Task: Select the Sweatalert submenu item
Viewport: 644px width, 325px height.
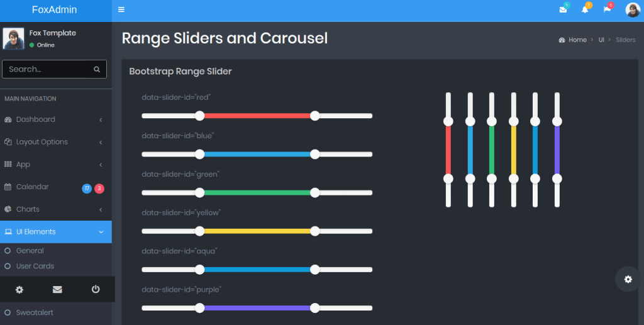Action: tap(35, 312)
